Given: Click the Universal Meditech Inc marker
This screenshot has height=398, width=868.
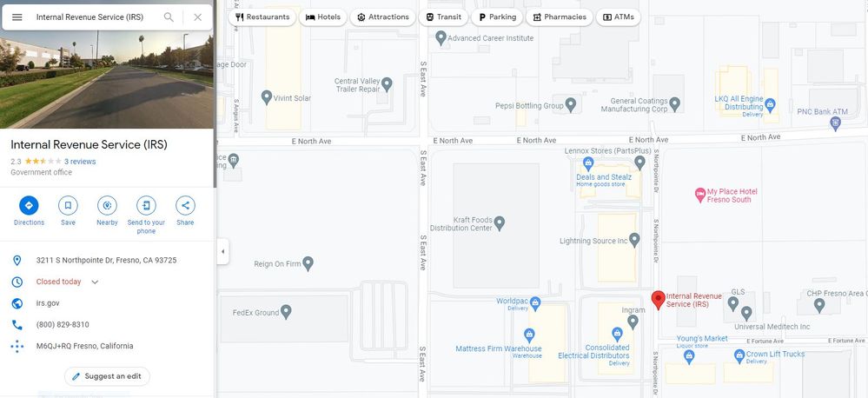Looking at the screenshot, I should (x=746, y=314).
